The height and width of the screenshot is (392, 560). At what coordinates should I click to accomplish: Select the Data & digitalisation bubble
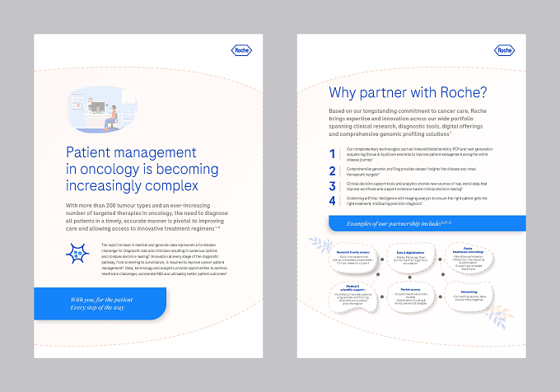tap(411, 258)
